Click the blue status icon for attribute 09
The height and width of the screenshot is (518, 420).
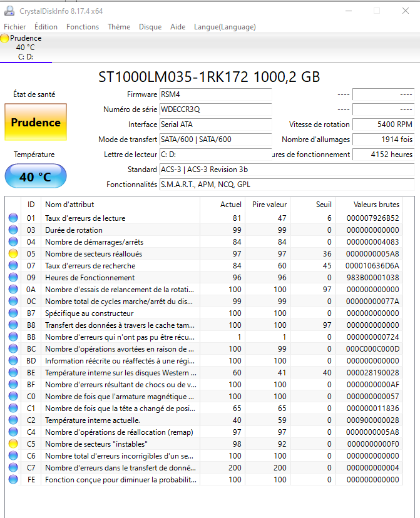point(13,277)
